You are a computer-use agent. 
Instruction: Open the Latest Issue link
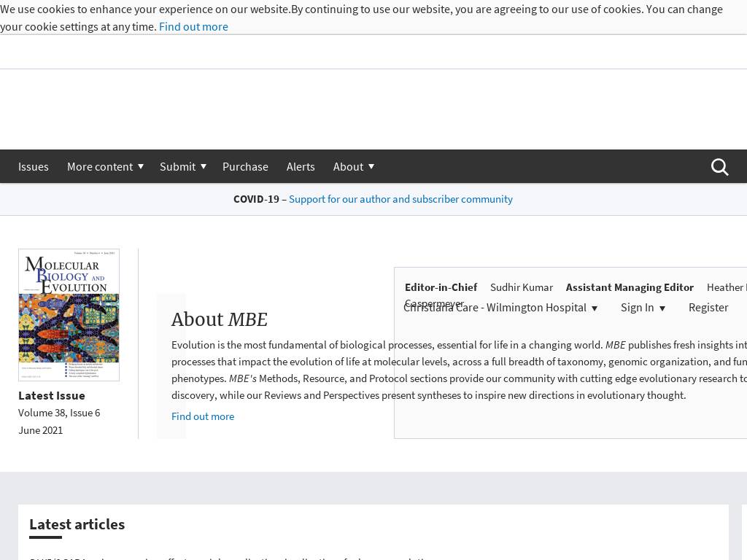click(52, 395)
